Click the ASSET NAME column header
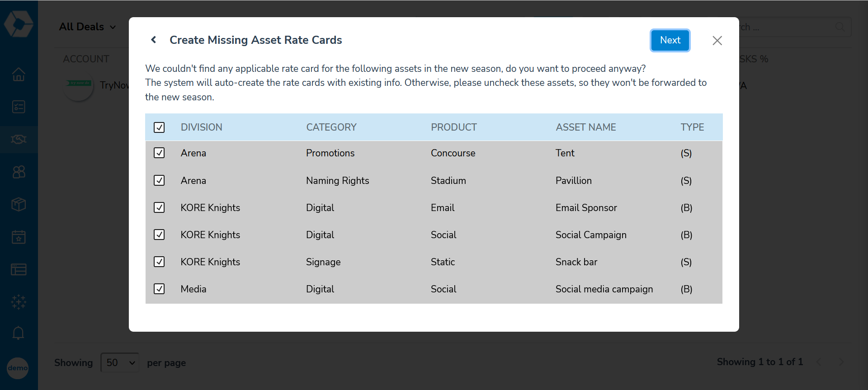This screenshot has height=390, width=868. tap(586, 127)
